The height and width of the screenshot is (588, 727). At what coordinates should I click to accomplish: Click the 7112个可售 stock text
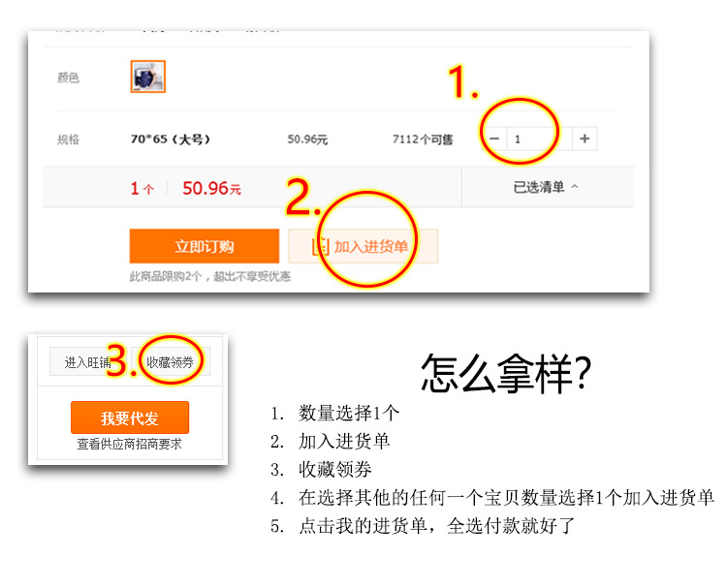(423, 139)
